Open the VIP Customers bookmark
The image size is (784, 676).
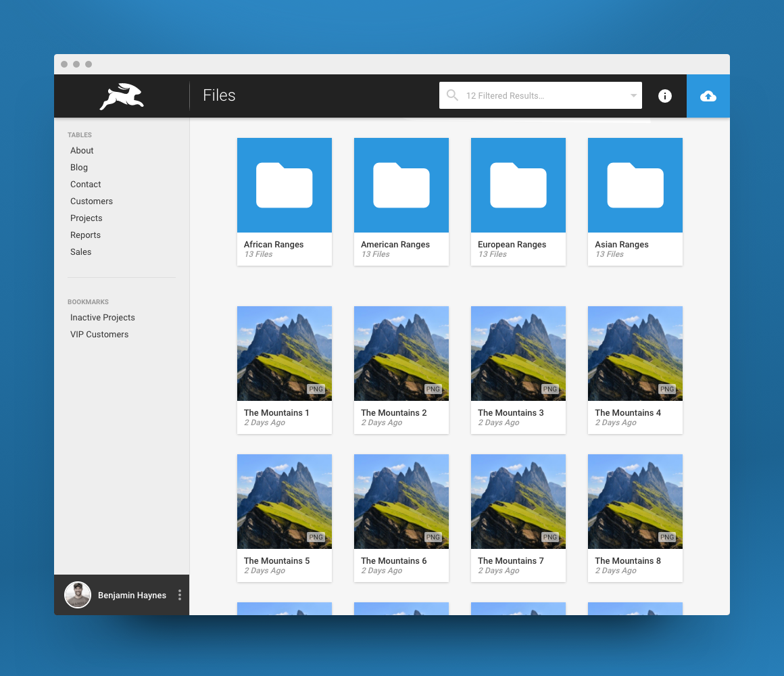tap(99, 335)
